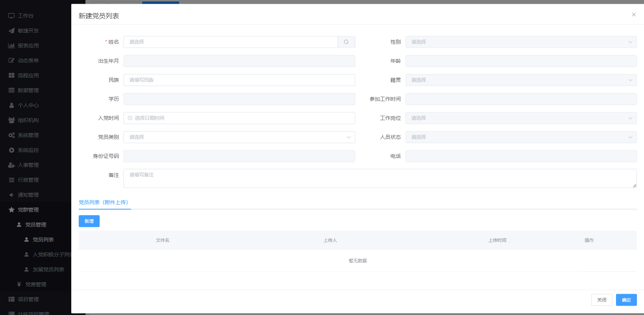The image size is (644, 315).
Task: Click the blue 新增 button
Action: (89, 221)
